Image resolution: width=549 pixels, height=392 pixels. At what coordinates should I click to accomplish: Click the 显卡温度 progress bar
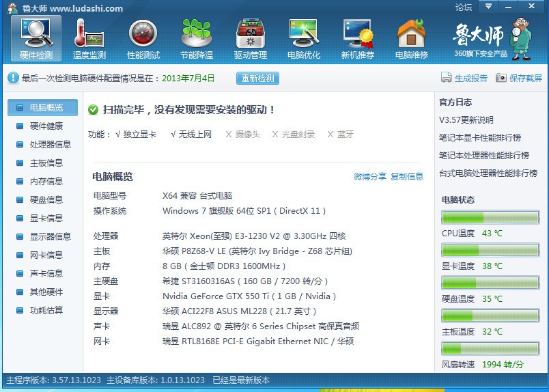[x=490, y=250]
